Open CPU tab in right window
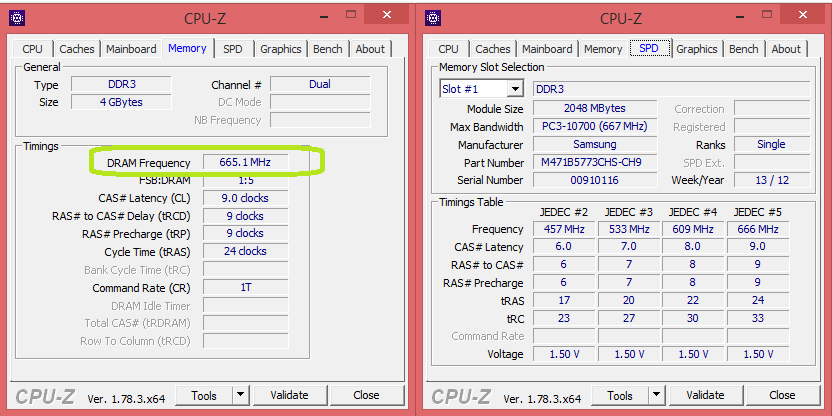 (x=448, y=49)
